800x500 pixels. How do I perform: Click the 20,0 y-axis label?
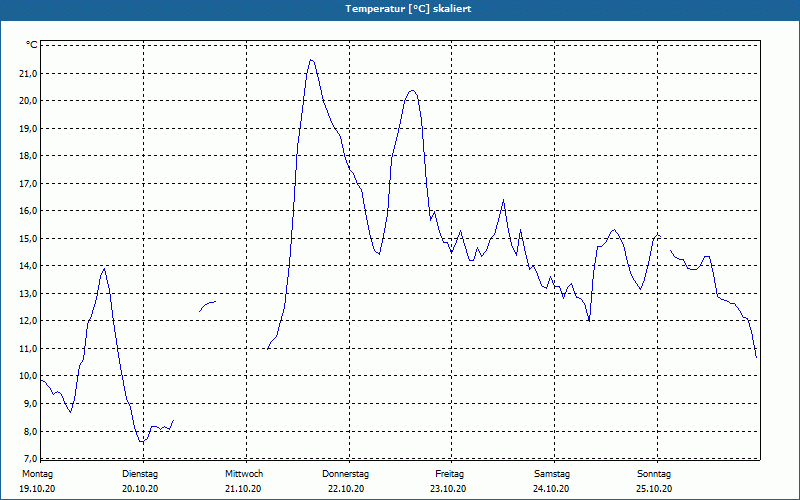click(x=28, y=101)
